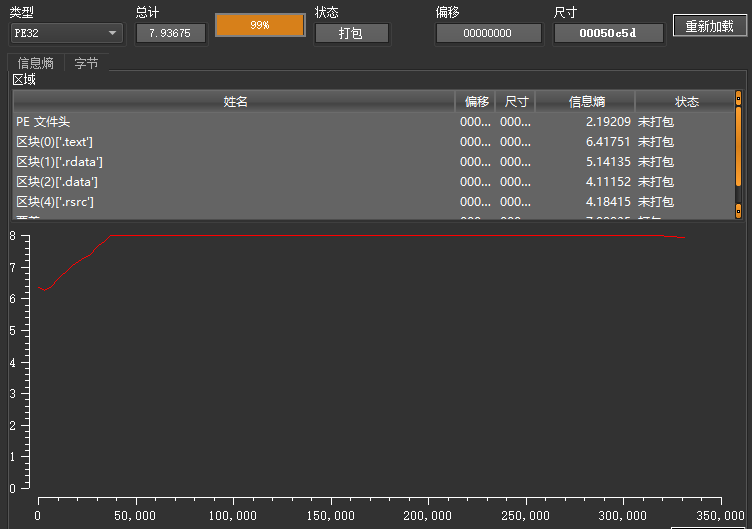Click the 重新加载 reload button
The width and height of the screenshot is (752, 529).
click(x=709, y=25)
